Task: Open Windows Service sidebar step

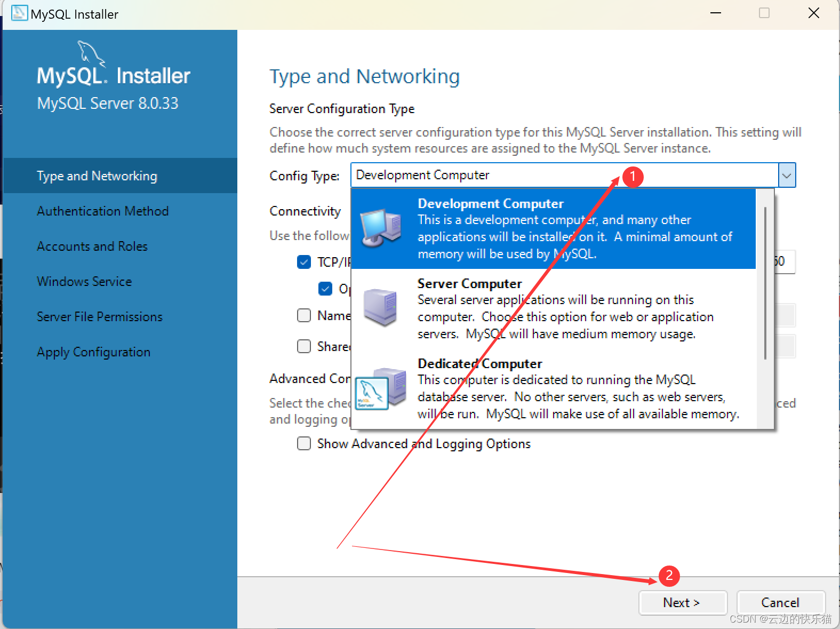Action: click(x=121, y=281)
